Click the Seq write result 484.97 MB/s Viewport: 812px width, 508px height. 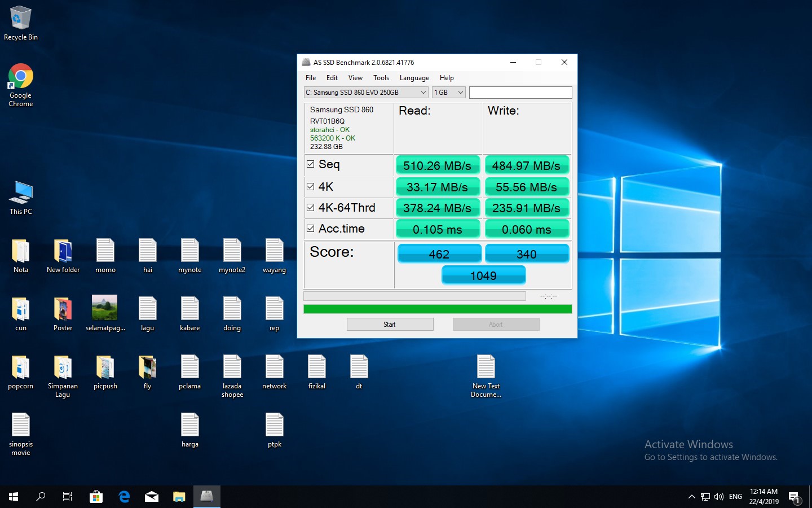(x=527, y=165)
